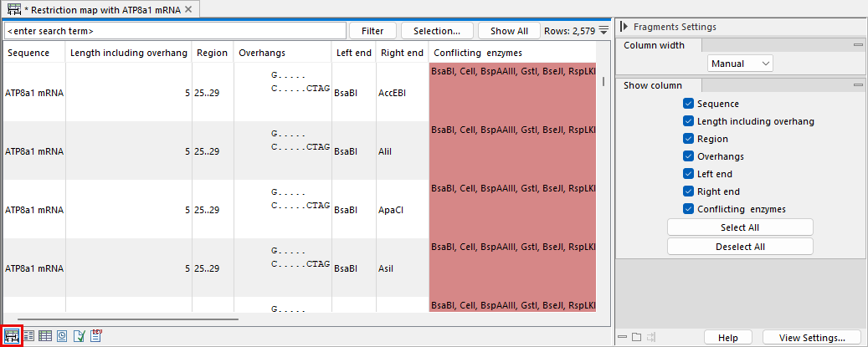Close the Restriction map with ATP8a1 mRNA tab

pyautogui.click(x=188, y=9)
